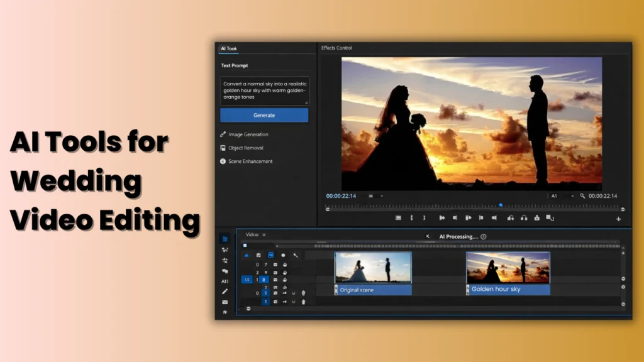Select the Viduo timeline tab
Image resolution: width=644 pixels, height=362 pixels.
tap(252, 234)
